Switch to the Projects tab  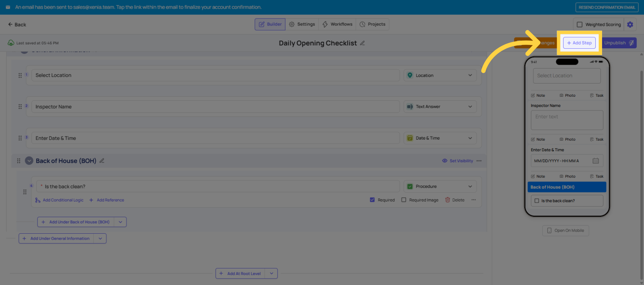[372, 24]
